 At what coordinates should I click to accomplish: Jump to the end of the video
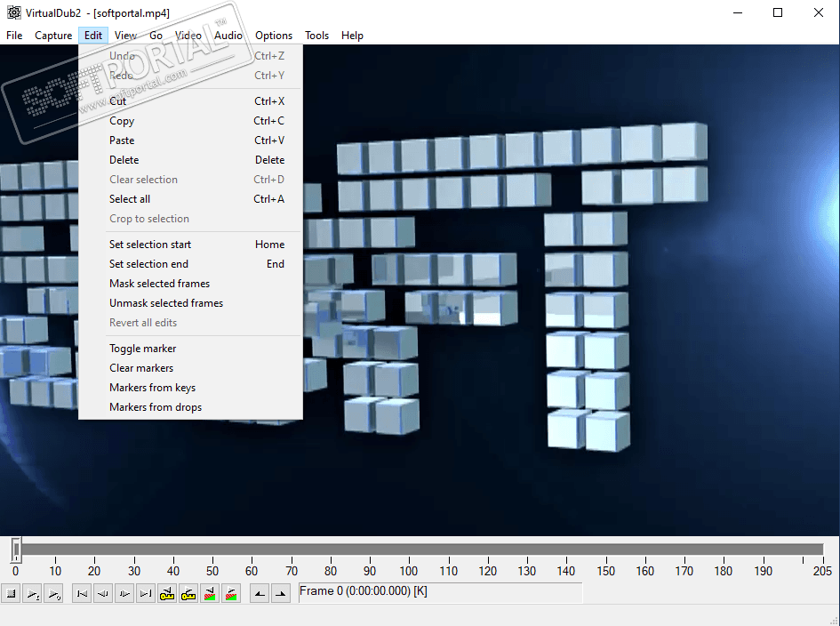146,593
